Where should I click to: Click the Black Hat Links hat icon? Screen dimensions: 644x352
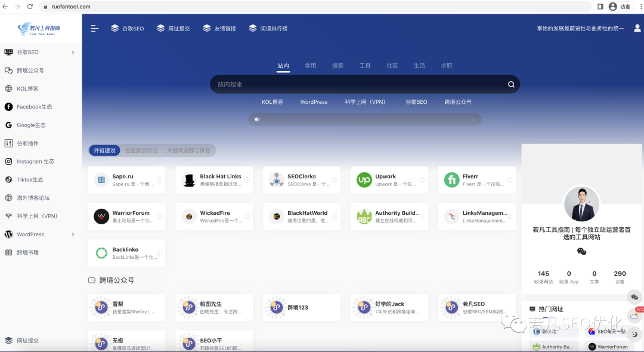189,180
